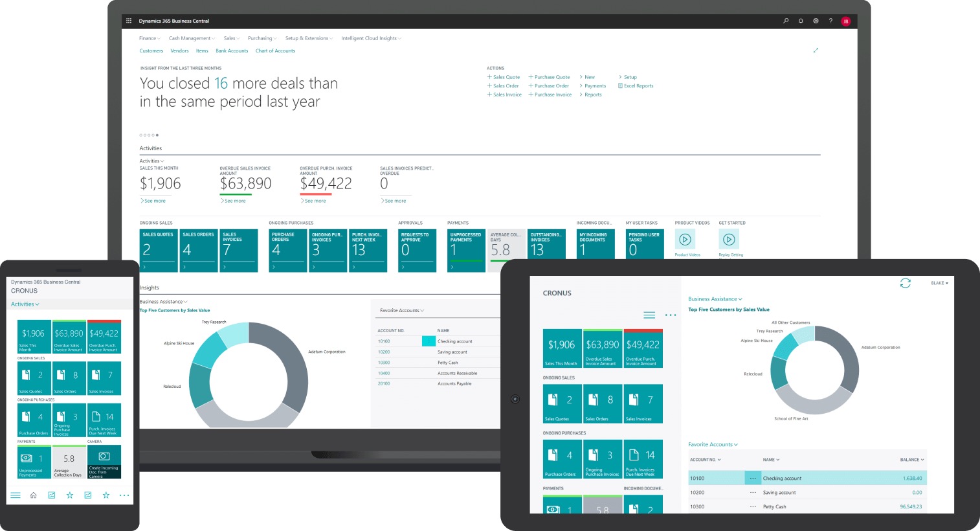
Task: Open notifications via the bell icon
Action: (x=800, y=21)
